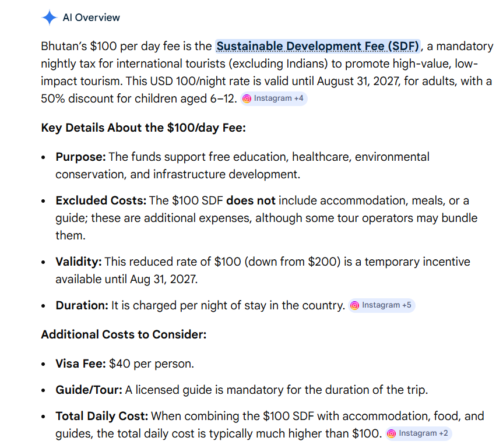Click the bold "Validity:" label
This screenshot has height=448, width=496.
point(79,262)
